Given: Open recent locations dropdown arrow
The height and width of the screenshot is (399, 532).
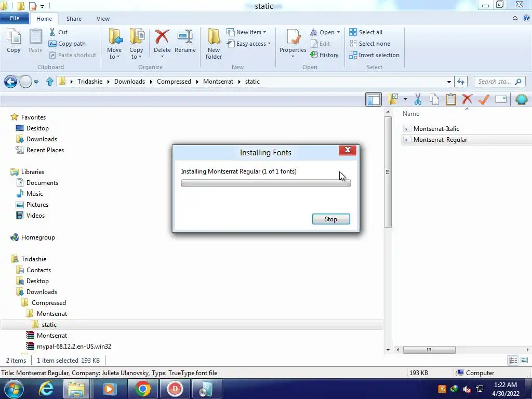Looking at the screenshot, I should click(x=36, y=82).
